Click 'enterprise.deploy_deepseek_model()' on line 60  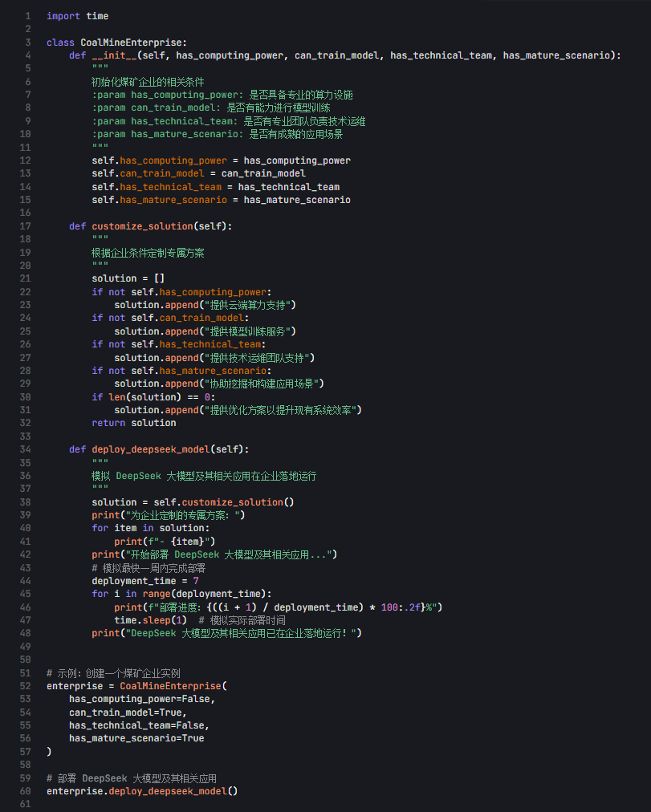tap(142, 791)
